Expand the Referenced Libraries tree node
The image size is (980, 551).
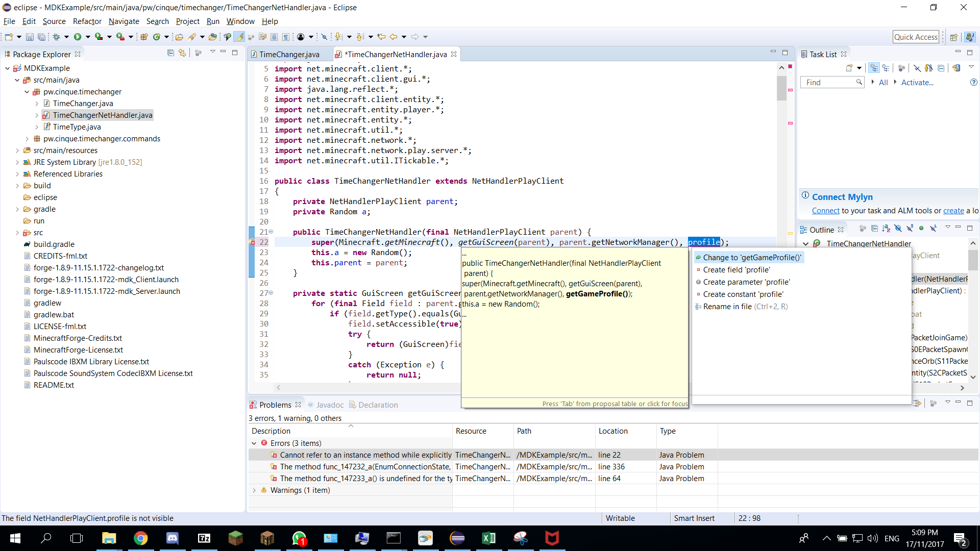(x=17, y=173)
